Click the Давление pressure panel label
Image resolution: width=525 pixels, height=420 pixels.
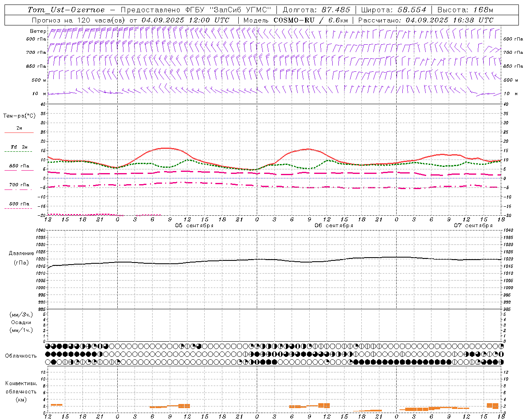click(x=21, y=253)
